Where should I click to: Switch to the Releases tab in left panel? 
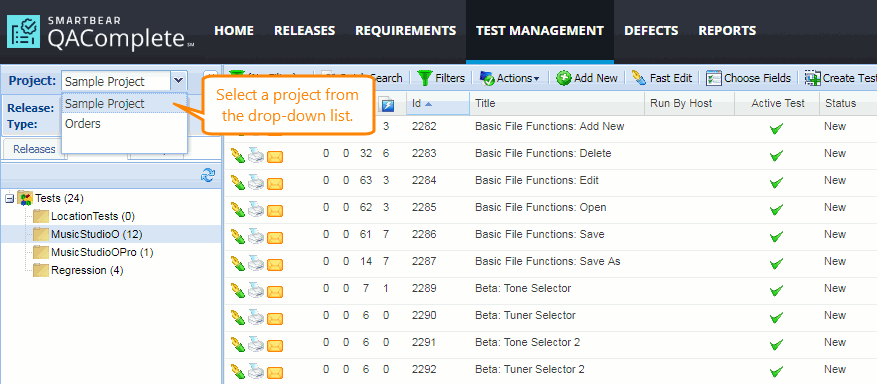point(34,149)
